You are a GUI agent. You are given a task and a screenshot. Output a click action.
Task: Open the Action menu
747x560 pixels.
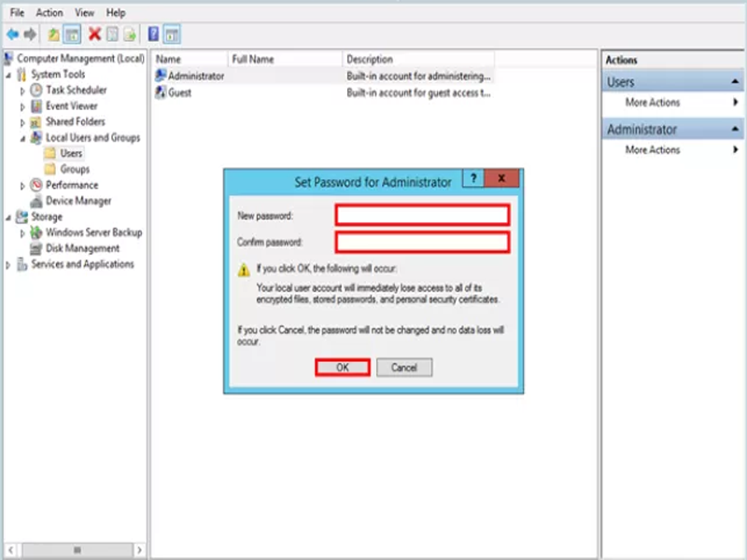(x=49, y=13)
